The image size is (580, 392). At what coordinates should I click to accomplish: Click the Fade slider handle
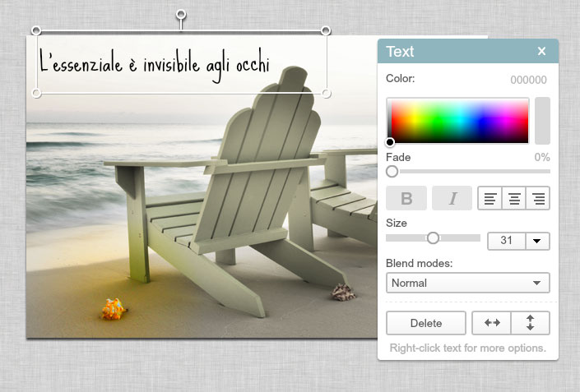(x=392, y=171)
